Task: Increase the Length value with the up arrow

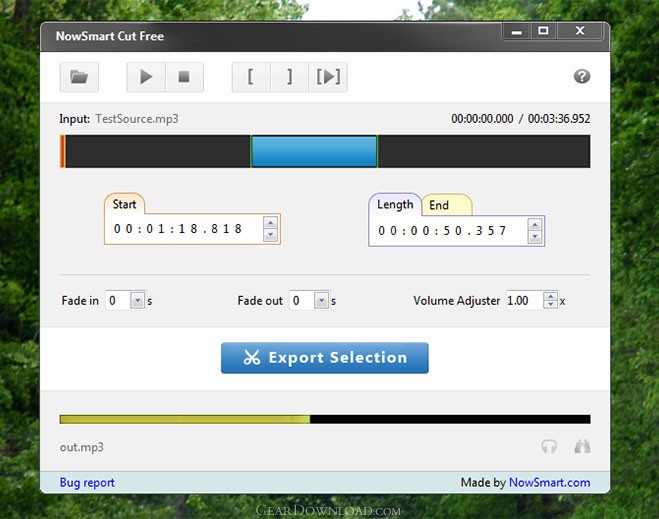Action: [535, 224]
